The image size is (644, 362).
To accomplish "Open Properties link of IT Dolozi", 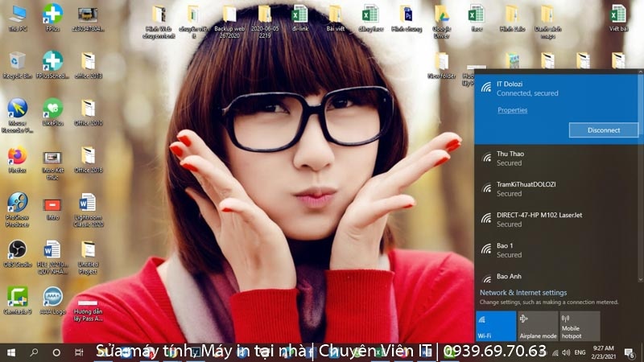I will [512, 109].
